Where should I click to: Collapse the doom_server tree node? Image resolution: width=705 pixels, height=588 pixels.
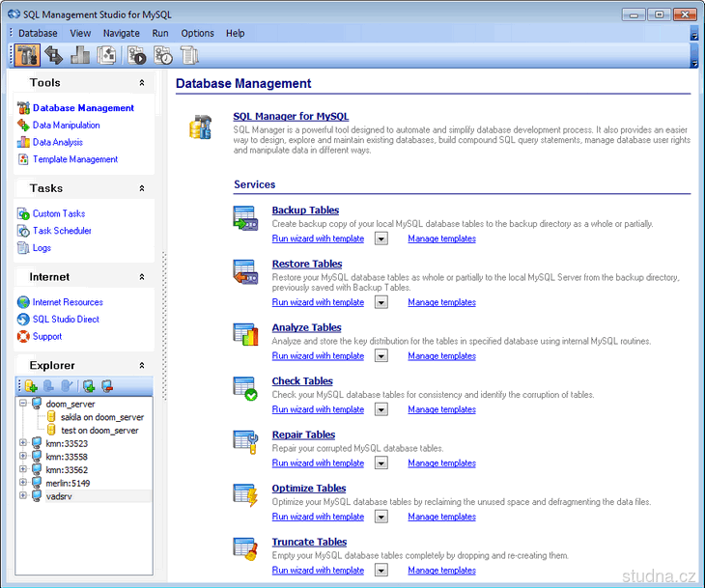pyautogui.click(x=22, y=405)
